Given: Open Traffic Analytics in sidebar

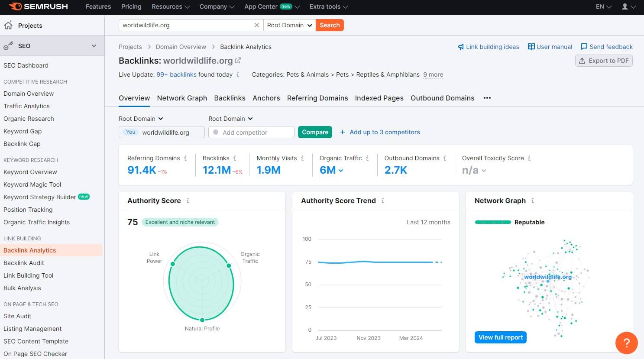Looking at the screenshot, I should point(26,106).
